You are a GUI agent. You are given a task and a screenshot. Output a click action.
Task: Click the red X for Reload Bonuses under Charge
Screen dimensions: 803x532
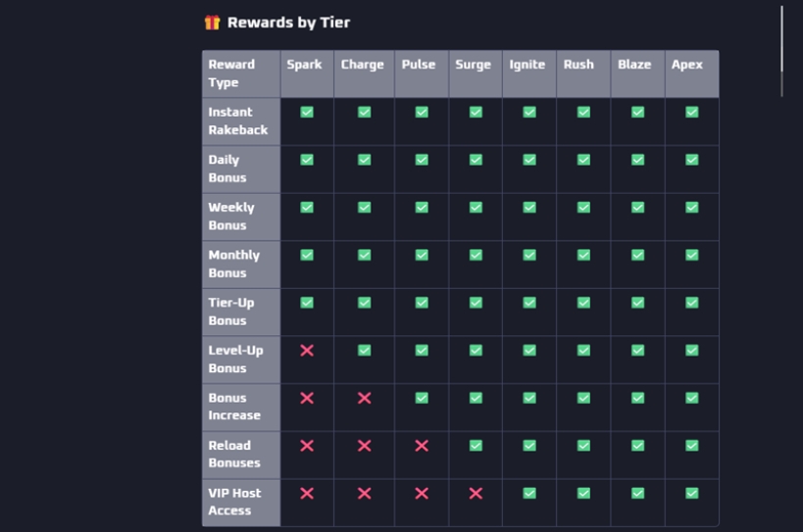[x=364, y=446]
